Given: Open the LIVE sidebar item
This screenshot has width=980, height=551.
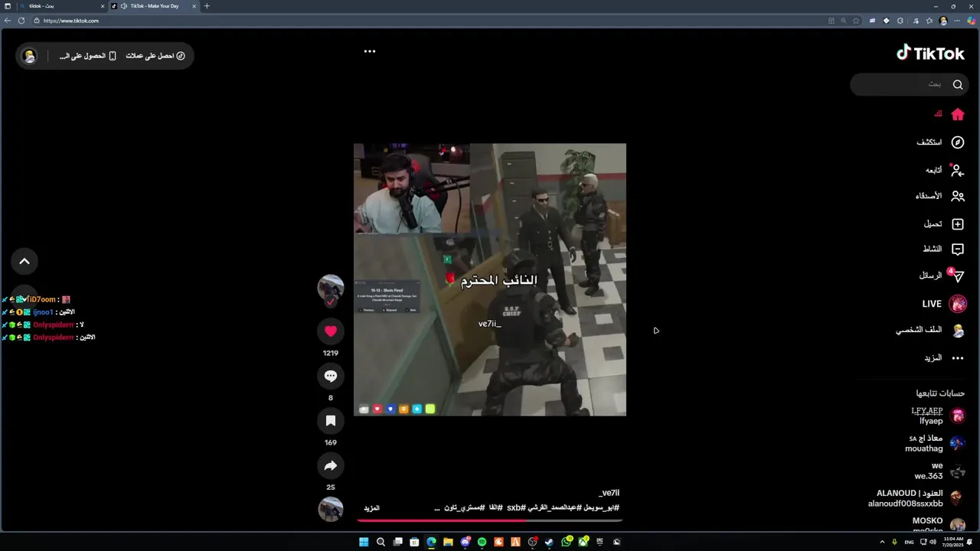Looking at the screenshot, I should 943,304.
